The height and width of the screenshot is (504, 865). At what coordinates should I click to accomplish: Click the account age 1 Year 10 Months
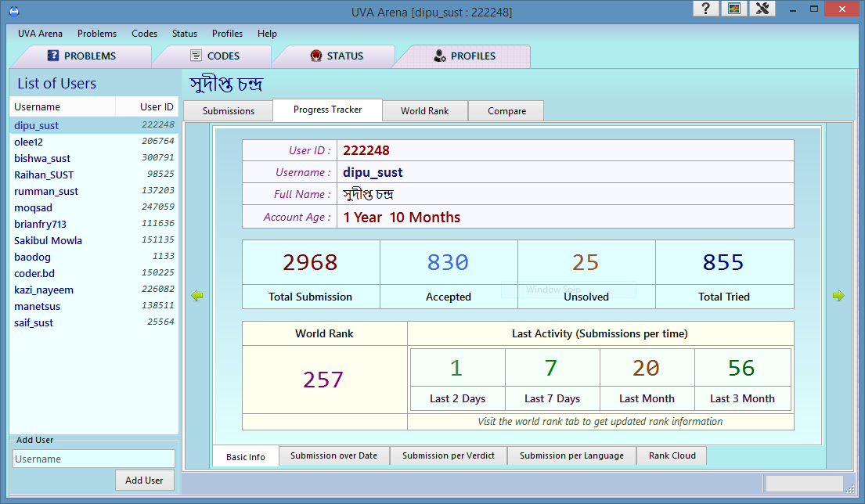(402, 218)
